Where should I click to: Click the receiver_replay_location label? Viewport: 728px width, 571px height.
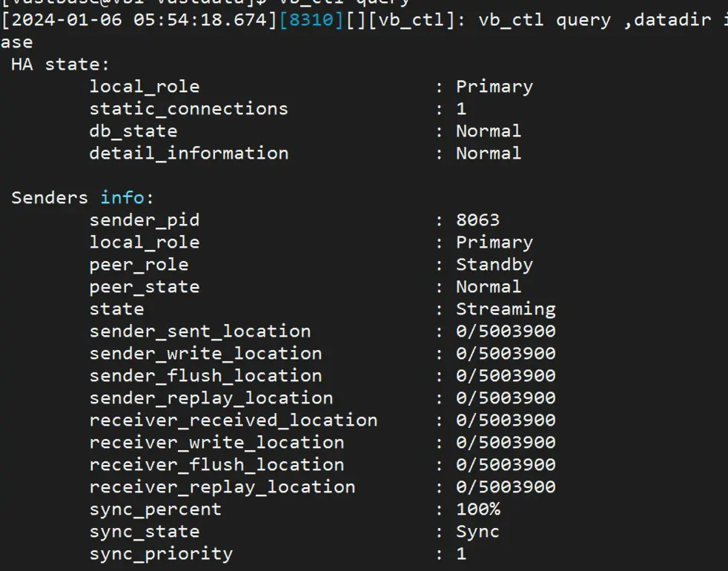tap(222, 487)
